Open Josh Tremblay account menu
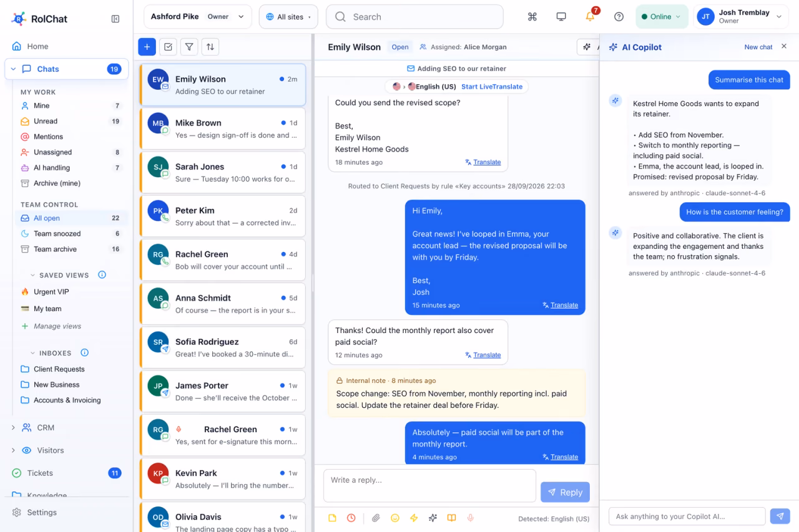Viewport: 799px width, 532px height. pos(740,17)
